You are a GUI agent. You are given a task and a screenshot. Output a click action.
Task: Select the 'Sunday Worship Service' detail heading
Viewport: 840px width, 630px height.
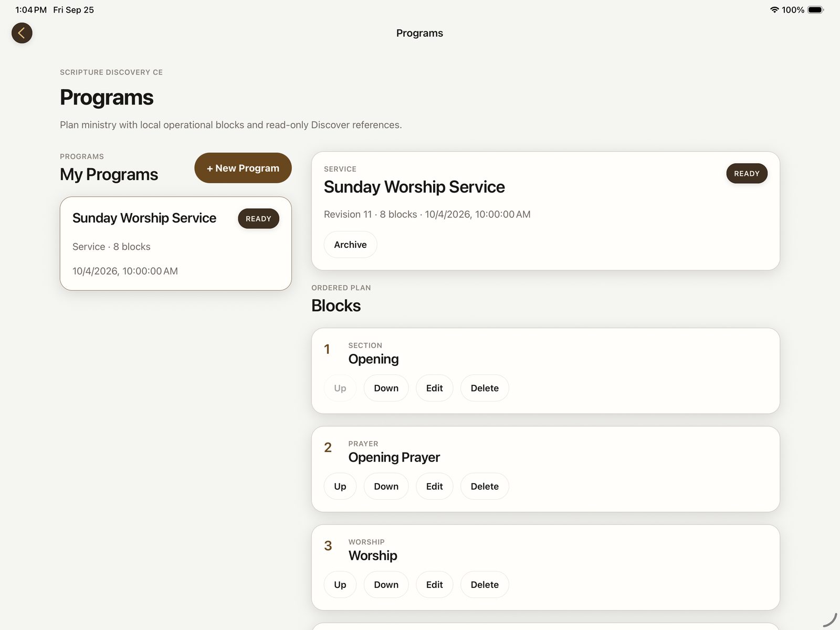coord(414,187)
